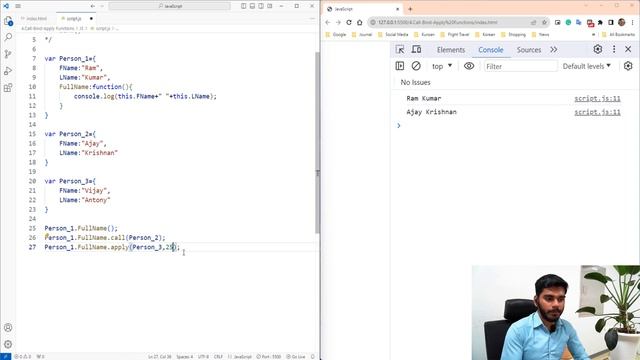Open Source Control view in VS Code

pyautogui.click(x=8, y=54)
